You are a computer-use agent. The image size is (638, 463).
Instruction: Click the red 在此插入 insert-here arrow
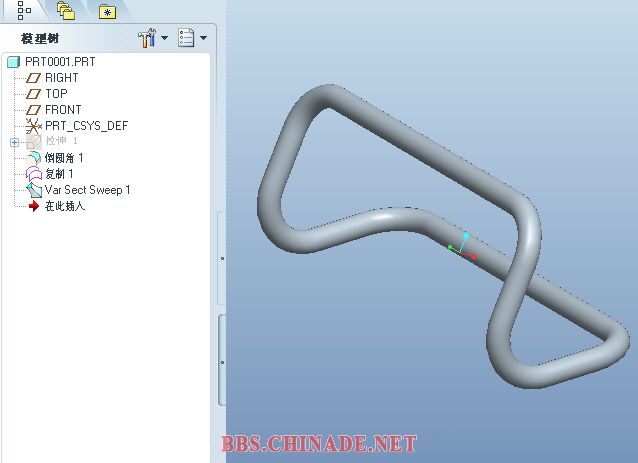pyautogui.click(x=33, y=206)
